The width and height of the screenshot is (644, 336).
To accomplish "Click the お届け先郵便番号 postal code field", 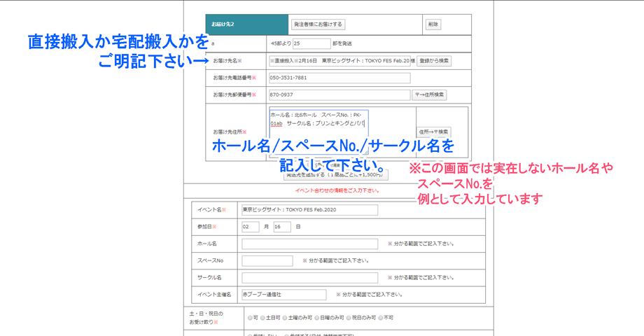I will click(339, 94).
